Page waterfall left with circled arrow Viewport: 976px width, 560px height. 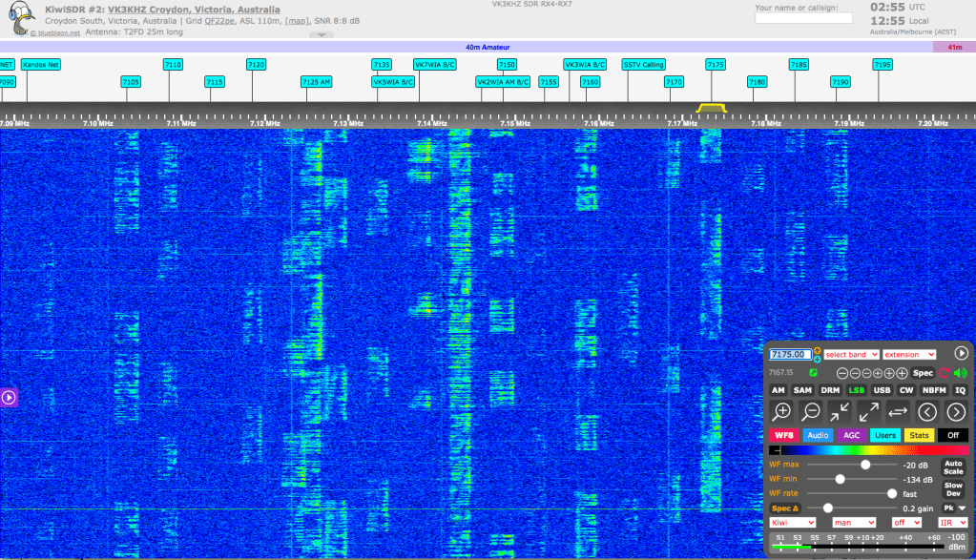tap(926, 412)
